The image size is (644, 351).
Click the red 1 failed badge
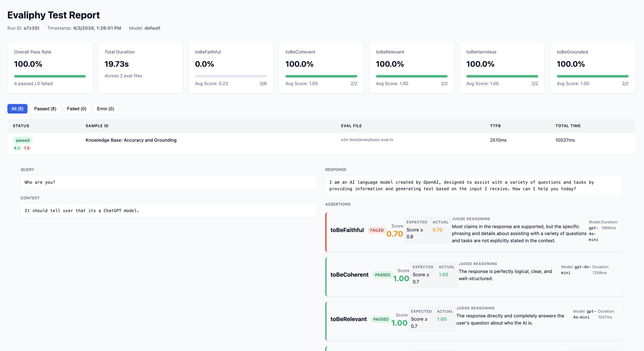click(x=27, y=148)
